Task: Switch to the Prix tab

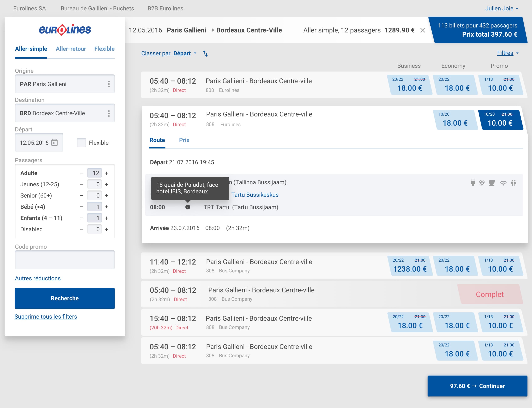Action: pyautogui.click(x=184, y=140)
